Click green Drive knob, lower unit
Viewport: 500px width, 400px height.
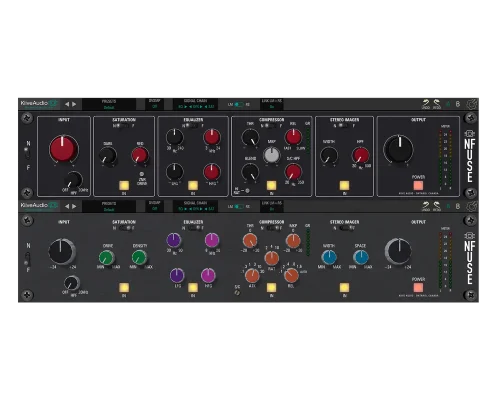(x=107, y=258)
